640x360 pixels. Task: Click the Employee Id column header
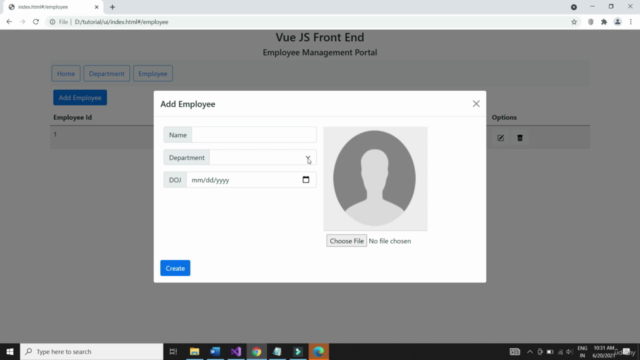[73, 117]
